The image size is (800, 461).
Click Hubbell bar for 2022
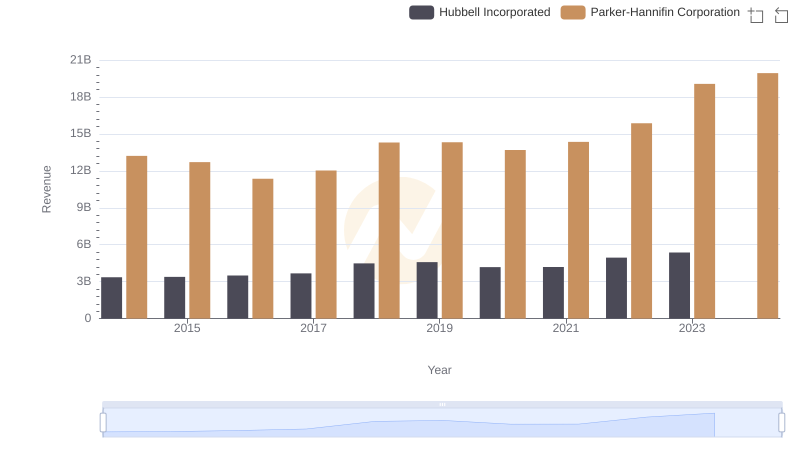(x=616, y=288)
